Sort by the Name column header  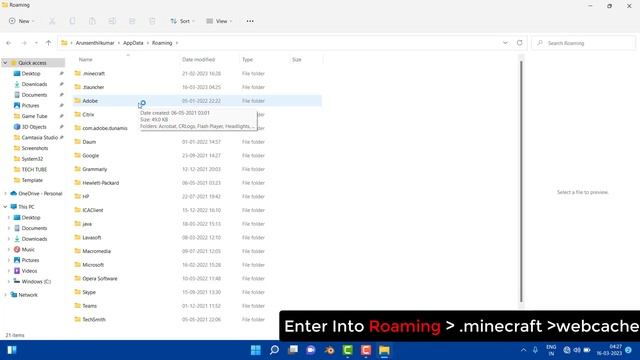pos(85,60)
